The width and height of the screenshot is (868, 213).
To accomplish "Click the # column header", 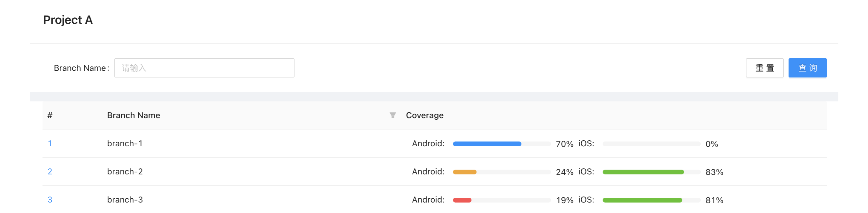I will [x=50, y=115].
